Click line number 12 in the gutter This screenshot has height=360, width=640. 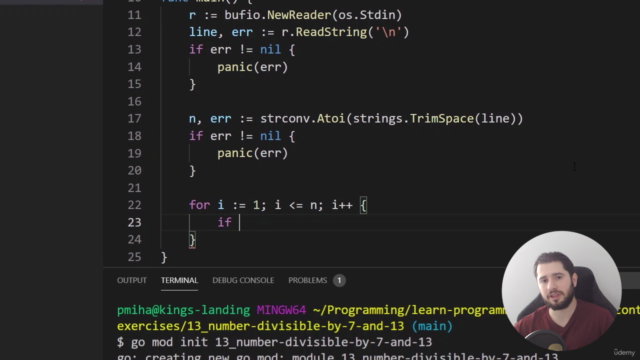tap(134, 32)
